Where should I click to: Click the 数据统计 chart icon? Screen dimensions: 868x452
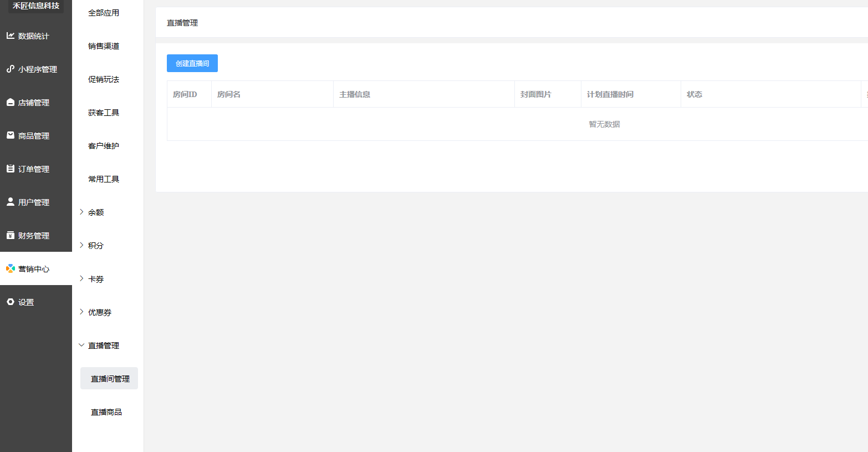pos(10,35)
